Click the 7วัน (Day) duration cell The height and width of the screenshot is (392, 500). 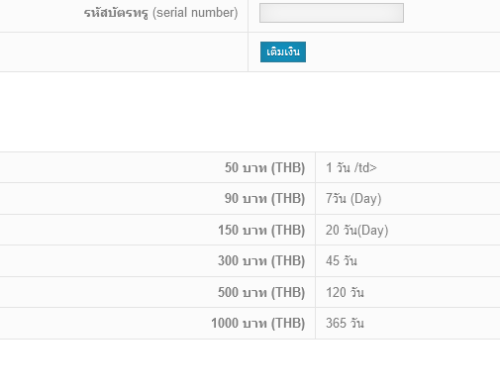pos(408,198)
